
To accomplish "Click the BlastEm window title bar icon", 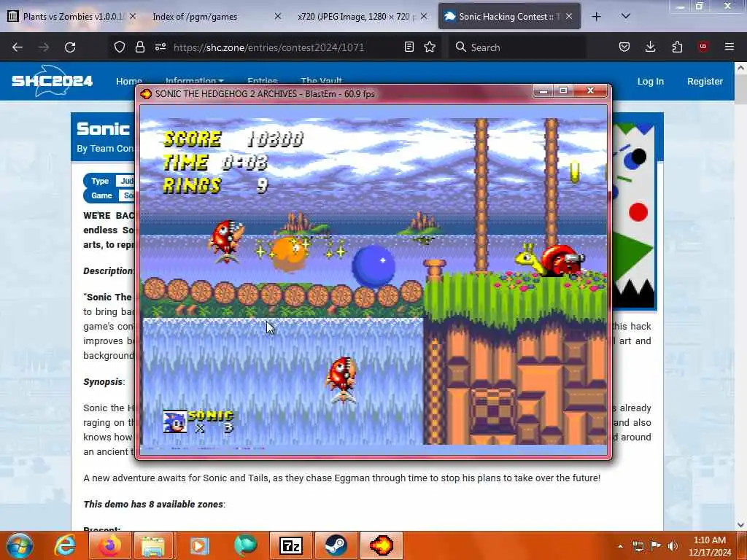I will [146, 94].
